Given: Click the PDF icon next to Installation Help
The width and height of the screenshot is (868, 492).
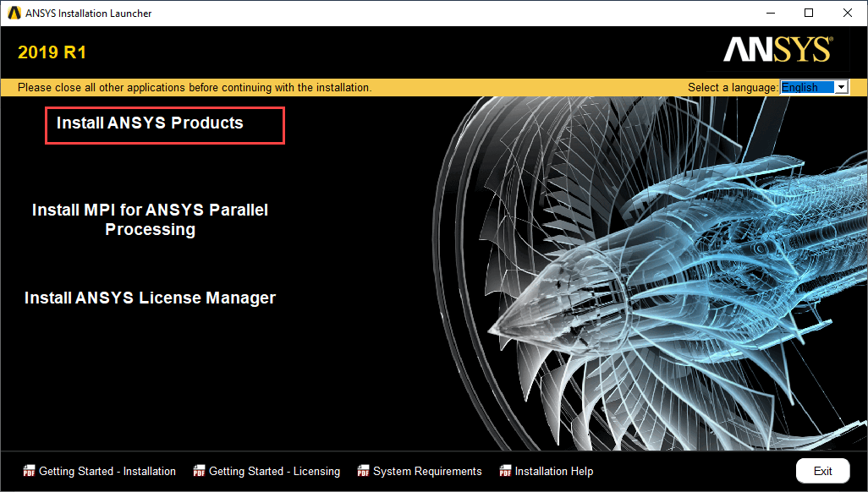Looking at the screenshot, I should pos(505,471).
